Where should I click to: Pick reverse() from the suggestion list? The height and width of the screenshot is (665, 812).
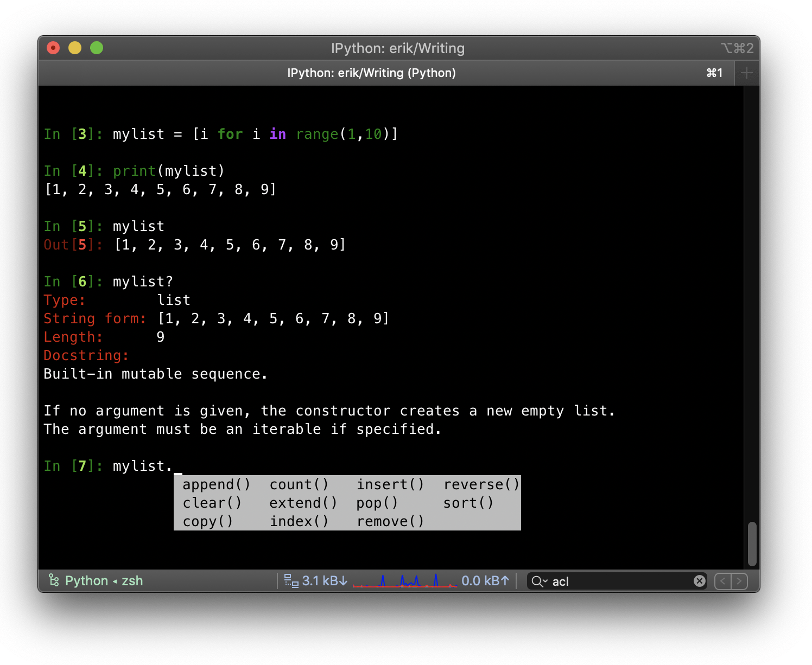coord(481,484)
